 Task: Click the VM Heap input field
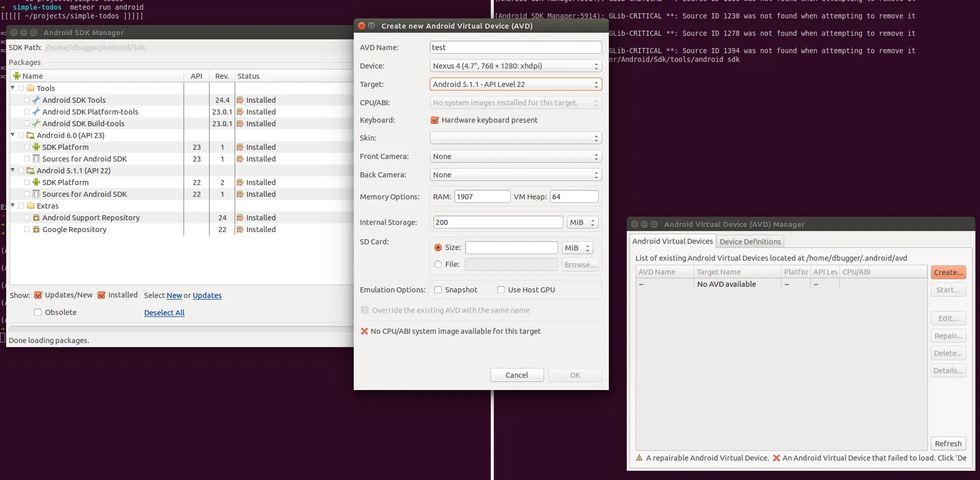[x=574, y=197]
